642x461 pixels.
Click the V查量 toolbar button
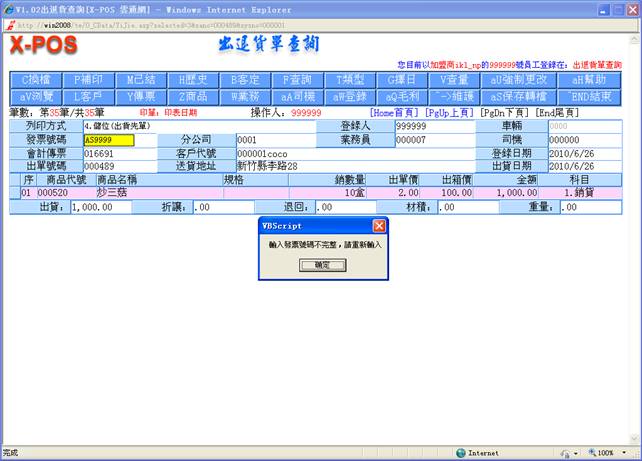[x=454, y=79]
